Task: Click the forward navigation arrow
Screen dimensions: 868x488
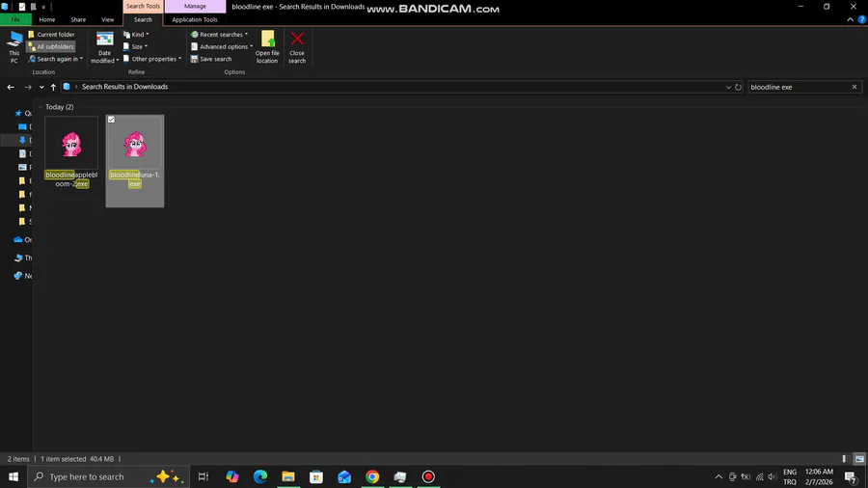Action: (28, 87)
